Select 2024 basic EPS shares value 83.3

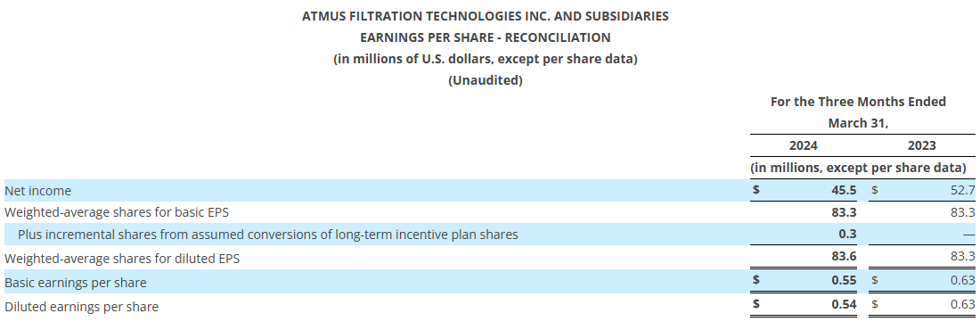[844, 213]
